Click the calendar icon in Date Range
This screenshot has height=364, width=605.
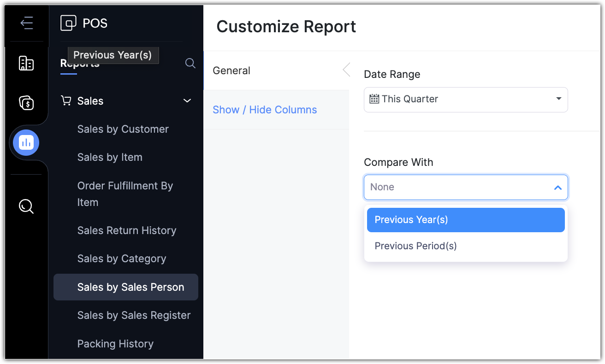[374, 99]
